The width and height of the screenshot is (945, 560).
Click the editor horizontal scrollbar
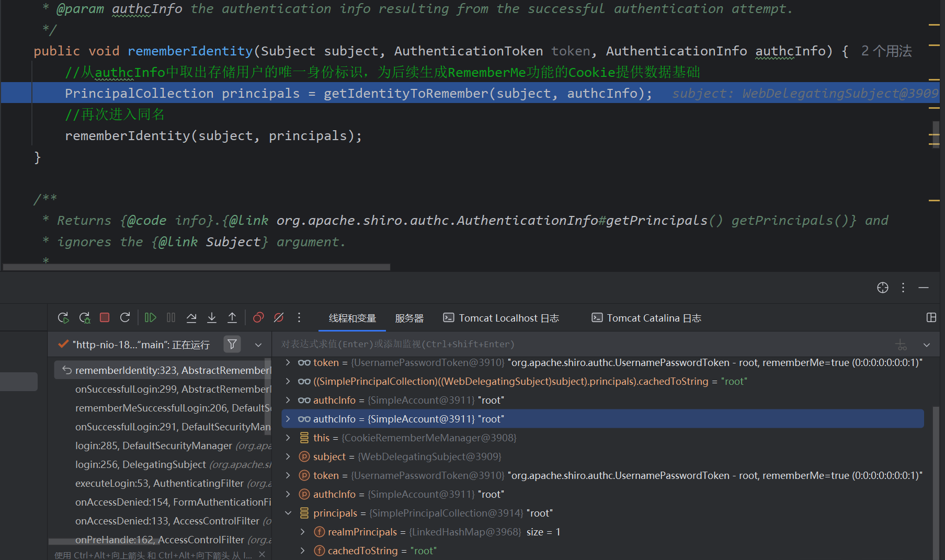pyautogui.click(x=196, y=267)
